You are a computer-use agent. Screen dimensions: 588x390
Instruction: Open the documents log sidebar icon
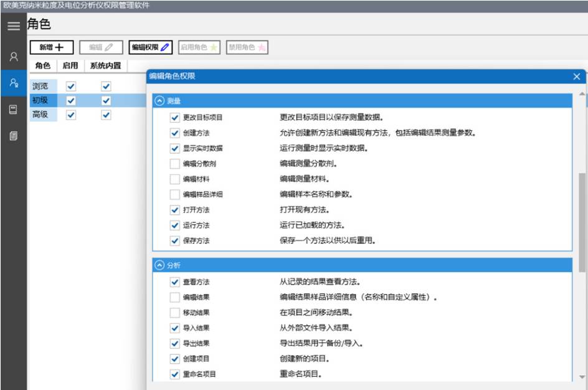click(13, 136)
